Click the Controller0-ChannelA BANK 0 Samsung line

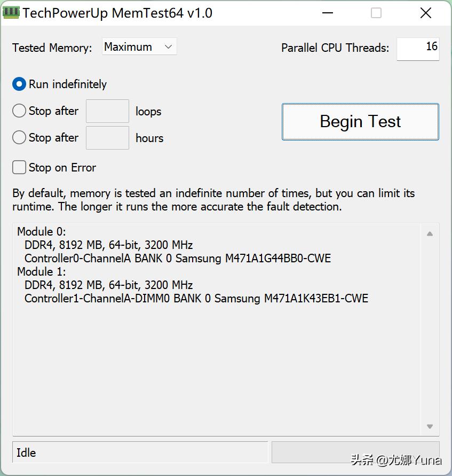[x=178, y=259]
